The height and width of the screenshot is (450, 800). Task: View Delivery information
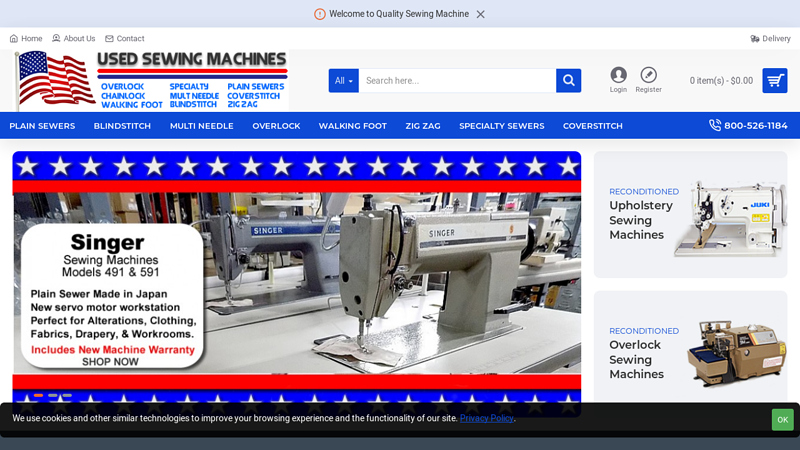[x=770, y=38]
